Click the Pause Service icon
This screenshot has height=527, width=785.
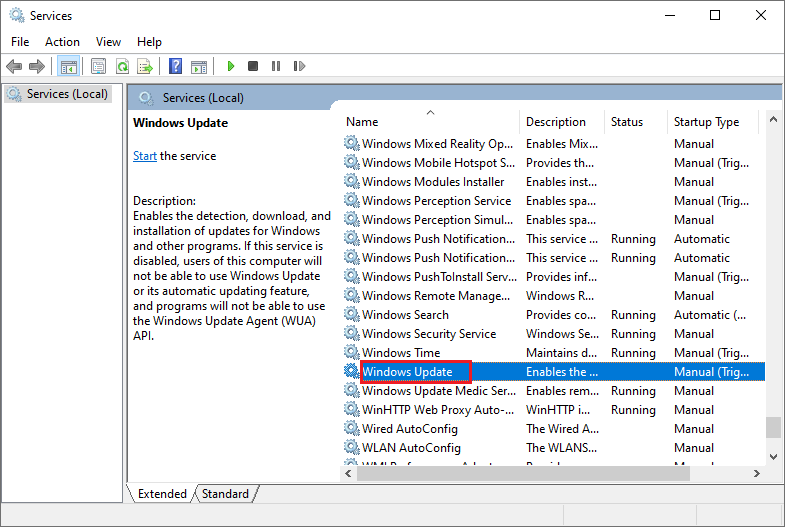pyautogui.click(x=276, y=66)
